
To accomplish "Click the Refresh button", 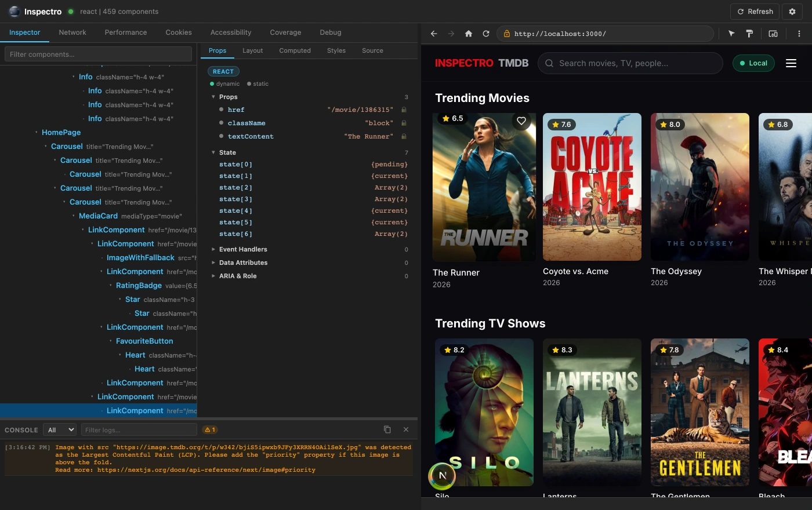I will [x=755, y=12].
